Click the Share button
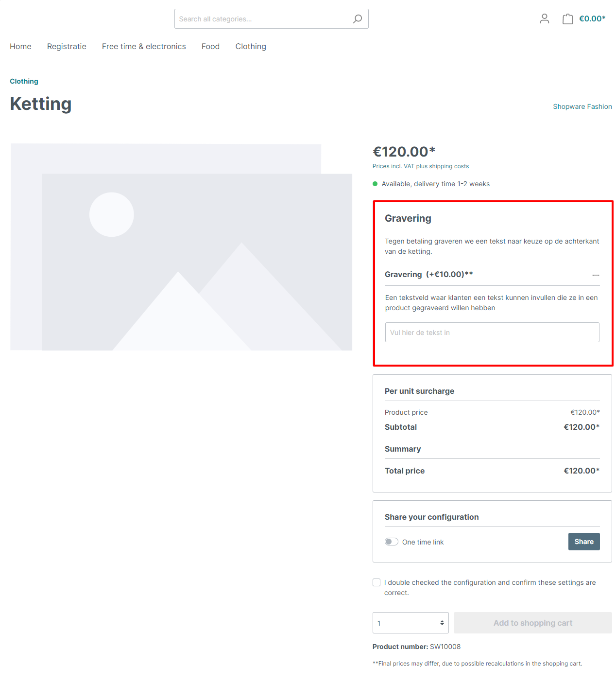 (x=583, y=542)
